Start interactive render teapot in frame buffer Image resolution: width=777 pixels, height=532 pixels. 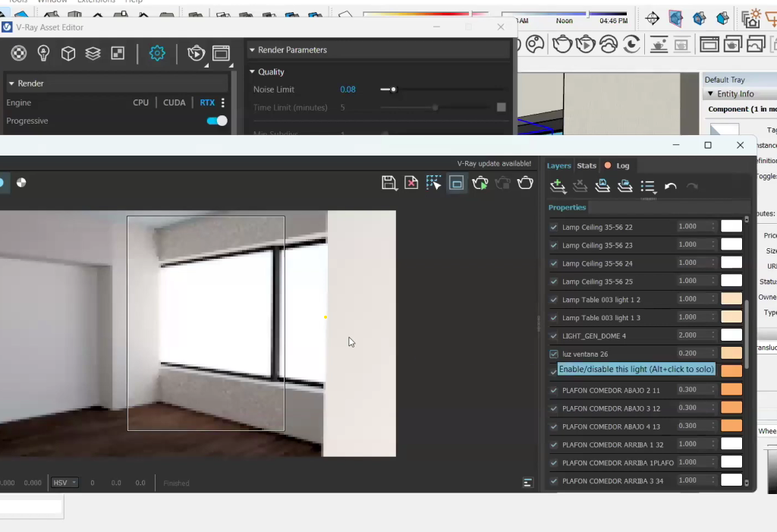pyautogui.click(x=480, y=183)
